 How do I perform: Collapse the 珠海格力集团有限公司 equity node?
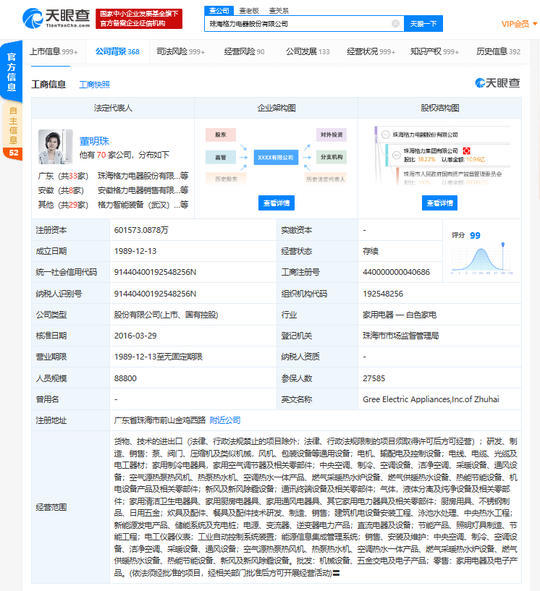(396, 155)
